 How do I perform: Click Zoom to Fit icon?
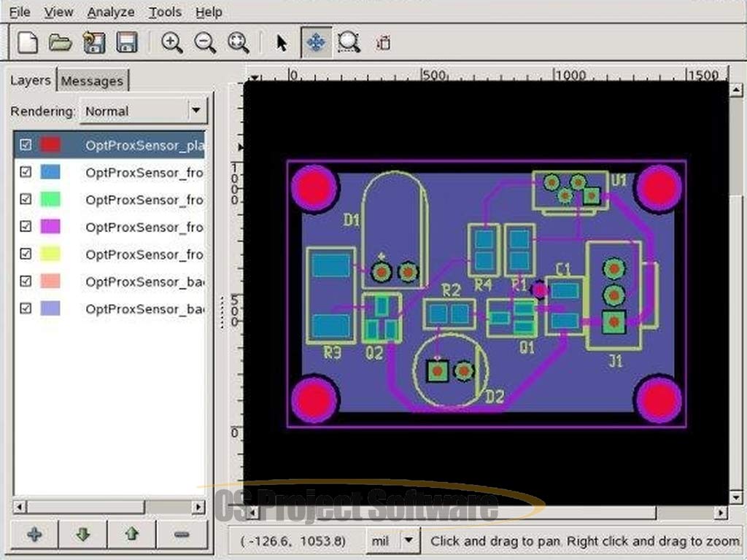[x=239, y=42]
